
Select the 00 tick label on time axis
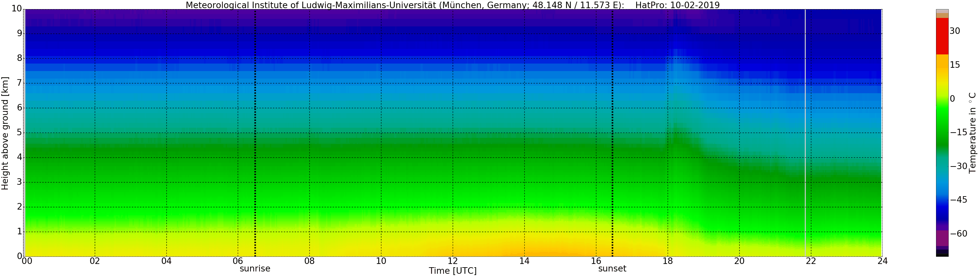pos(27,261)
